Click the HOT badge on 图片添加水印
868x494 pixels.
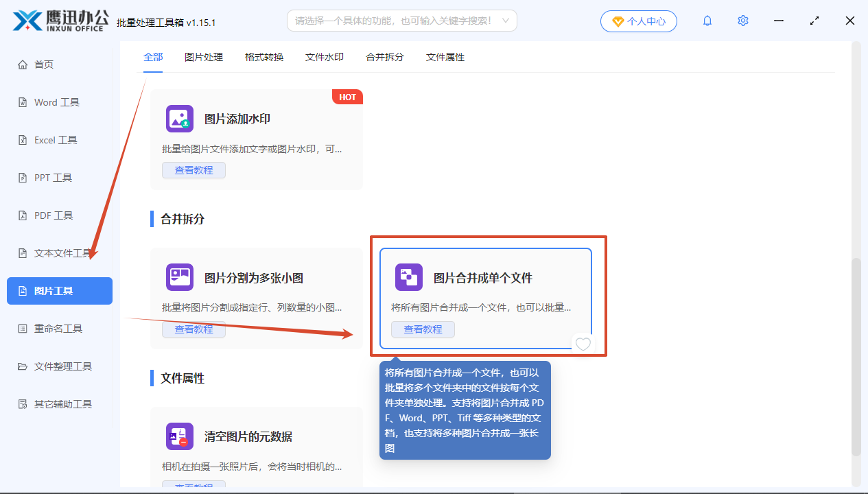point(347,97)
